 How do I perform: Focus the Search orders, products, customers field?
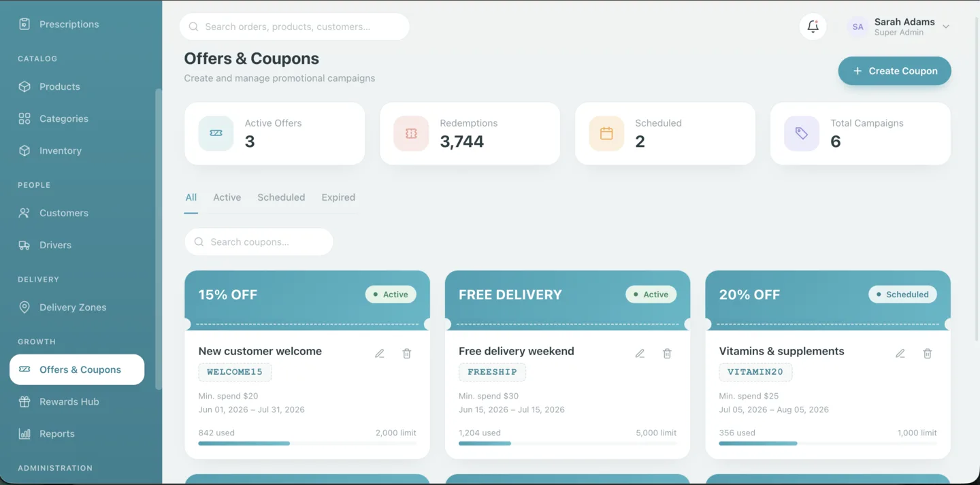(x=295, y=27)
